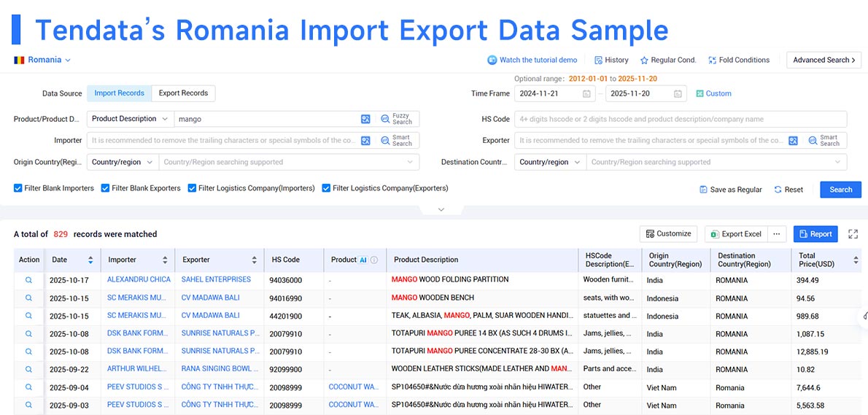The width and height of the screenshot is (868, 415).
Task: Enable Smart Search for Importer
Action: [397, 141]
